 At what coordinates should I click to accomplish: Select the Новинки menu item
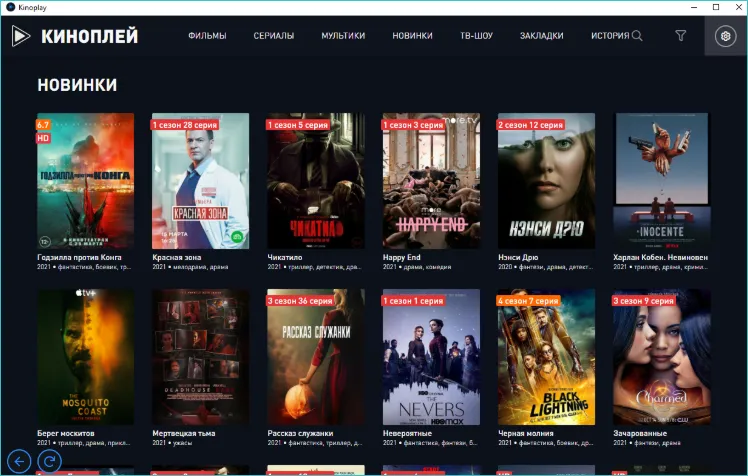point(412,36)
